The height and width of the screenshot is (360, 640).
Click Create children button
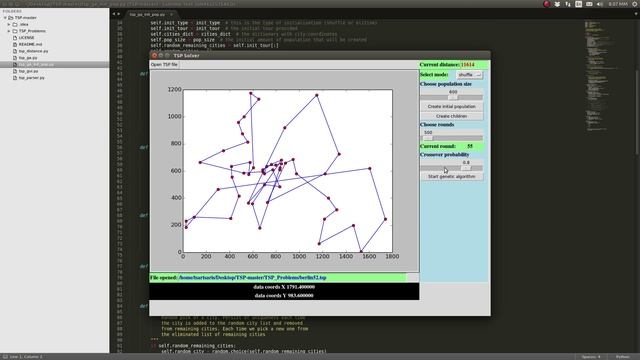[451, 116]
